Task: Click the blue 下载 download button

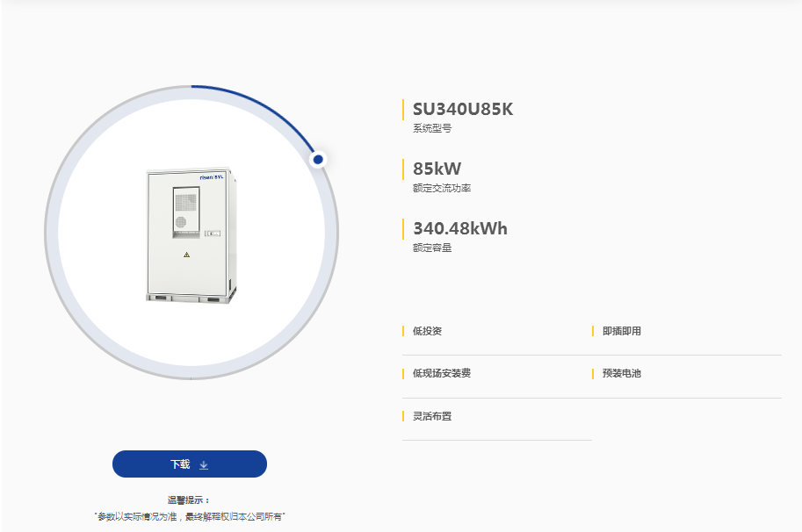Action: pyautogui.click(x=189, y=464)
